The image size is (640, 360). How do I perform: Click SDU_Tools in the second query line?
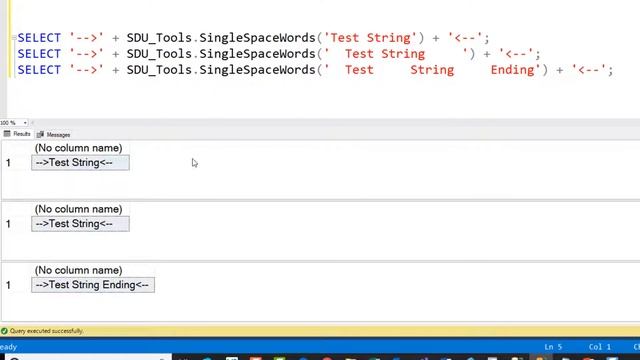click(x=159, y=54)
